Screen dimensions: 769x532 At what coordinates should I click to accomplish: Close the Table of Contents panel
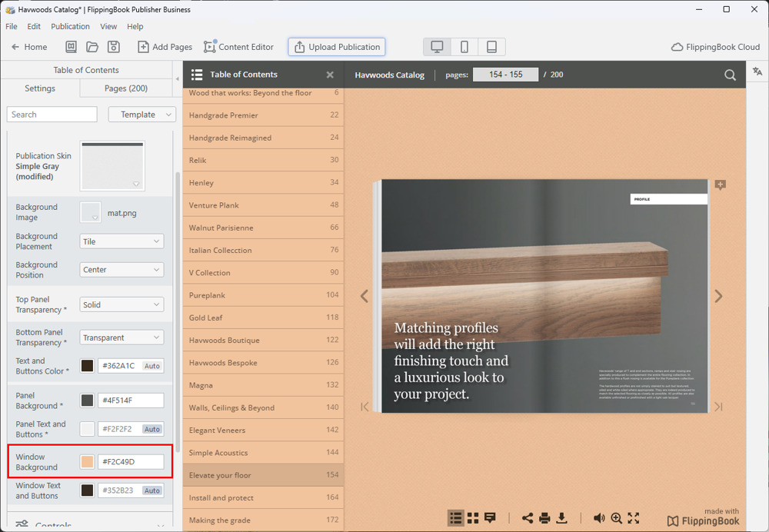330,75
